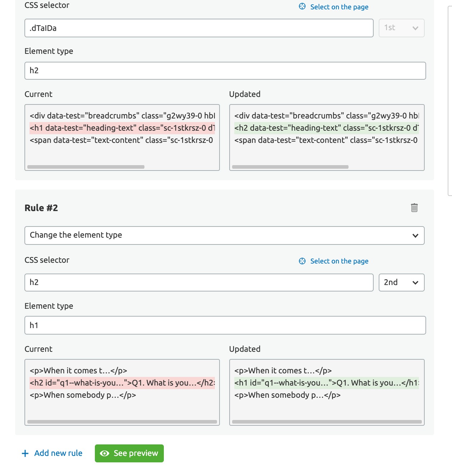452x476 pixels.
Task: Select the green-highlighted h2 heading-text line
Action: pyautogui.click(x=326, y=128)
